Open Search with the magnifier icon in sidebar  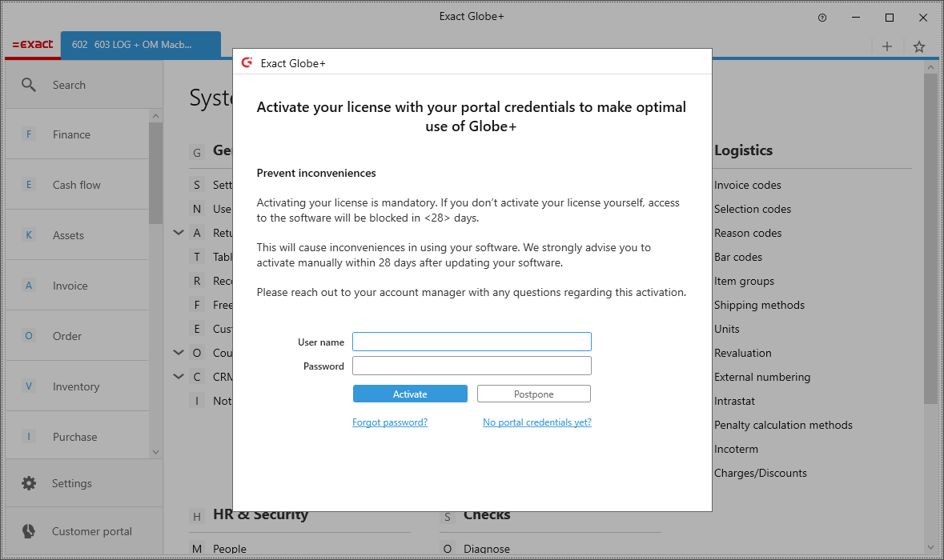28,85
